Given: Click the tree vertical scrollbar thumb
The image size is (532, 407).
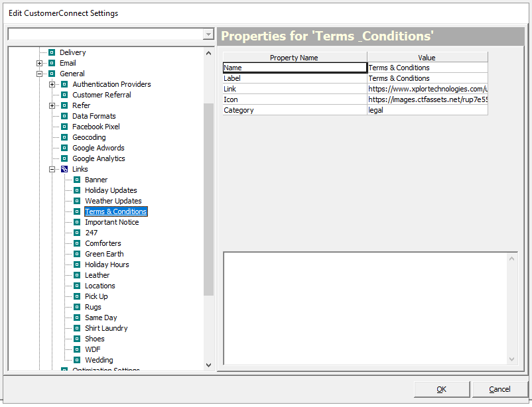Looking at the screenshot, I should (x=209, y=200).
